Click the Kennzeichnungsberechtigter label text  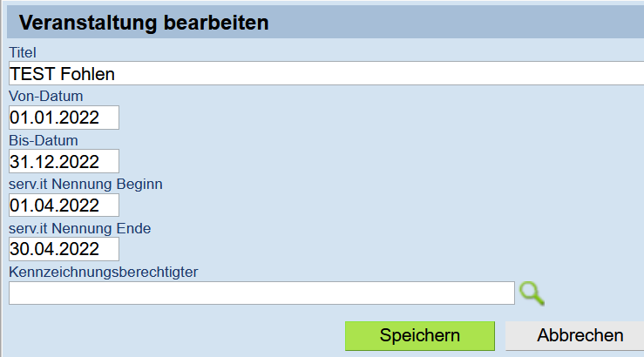point(104,272)
